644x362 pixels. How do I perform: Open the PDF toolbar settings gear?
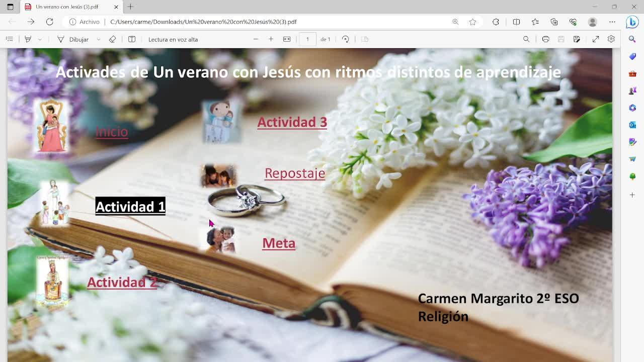(611, 39)
